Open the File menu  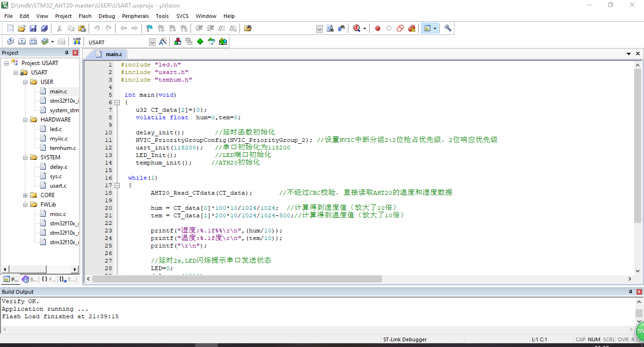coord(8,16)
